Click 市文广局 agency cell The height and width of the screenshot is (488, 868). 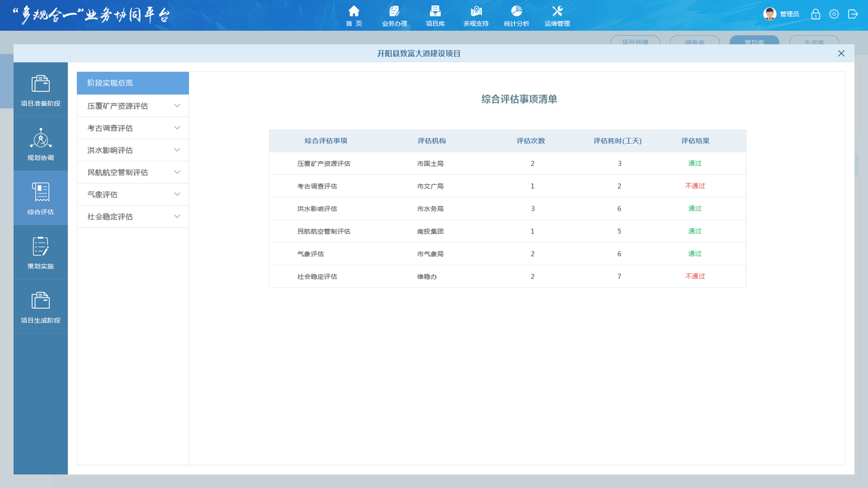pyautogui.click(x=430, y=186)
